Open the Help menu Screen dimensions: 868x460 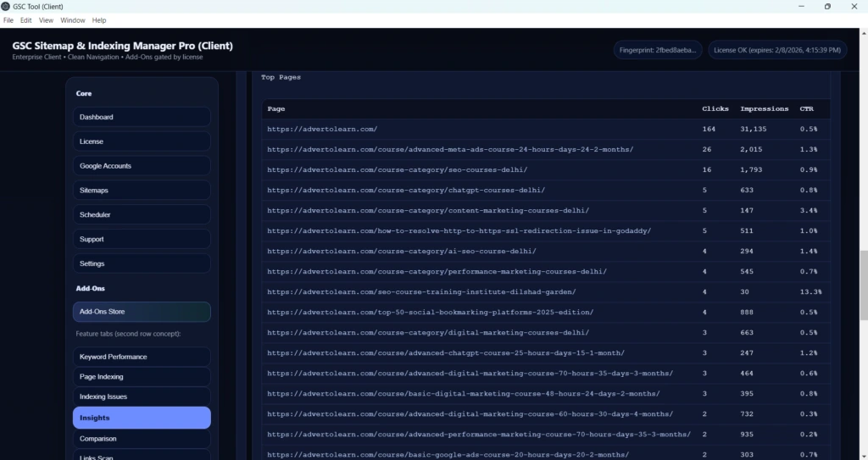point(99,20)
